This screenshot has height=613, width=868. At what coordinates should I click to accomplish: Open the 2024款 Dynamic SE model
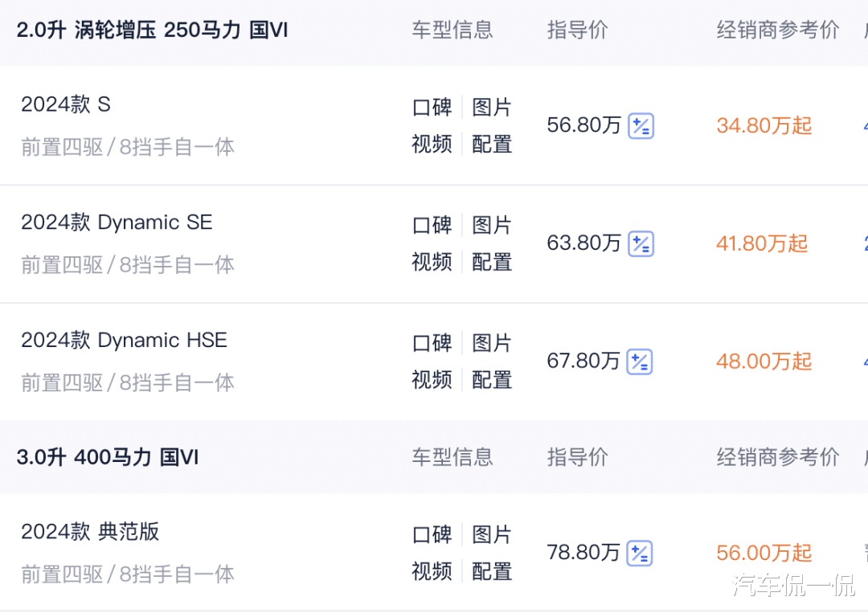click(x=117, y=223)
